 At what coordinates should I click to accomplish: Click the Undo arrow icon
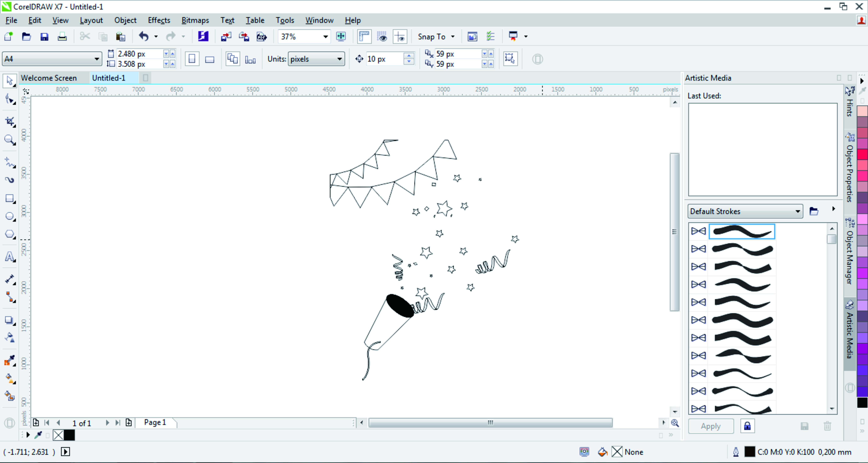tap(144, 36)
